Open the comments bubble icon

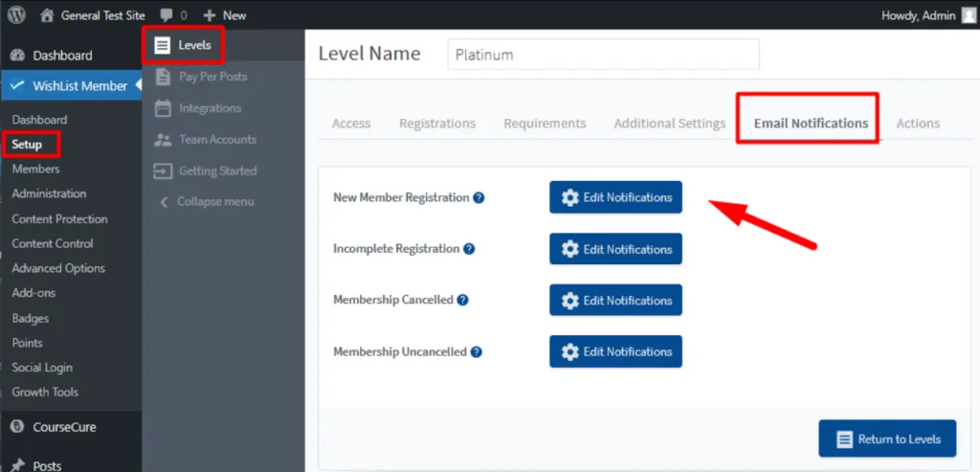(167, 15)
